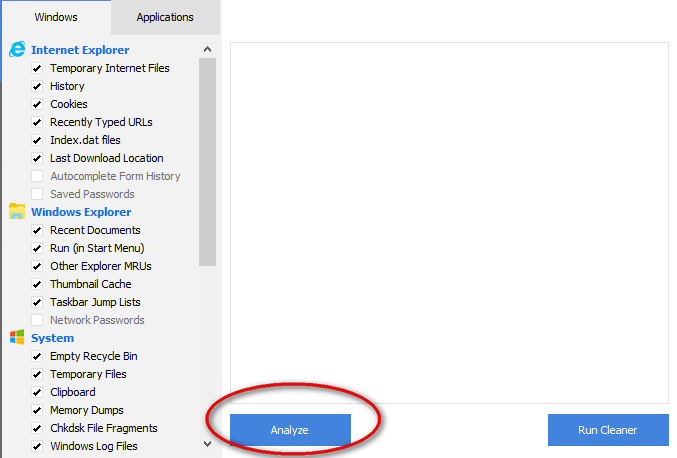Image resolution: width=677 pixels, height=458 pixels.
Task: Click the Windows Log Files label
Action: pyautogui.click(x=94, y=446)
